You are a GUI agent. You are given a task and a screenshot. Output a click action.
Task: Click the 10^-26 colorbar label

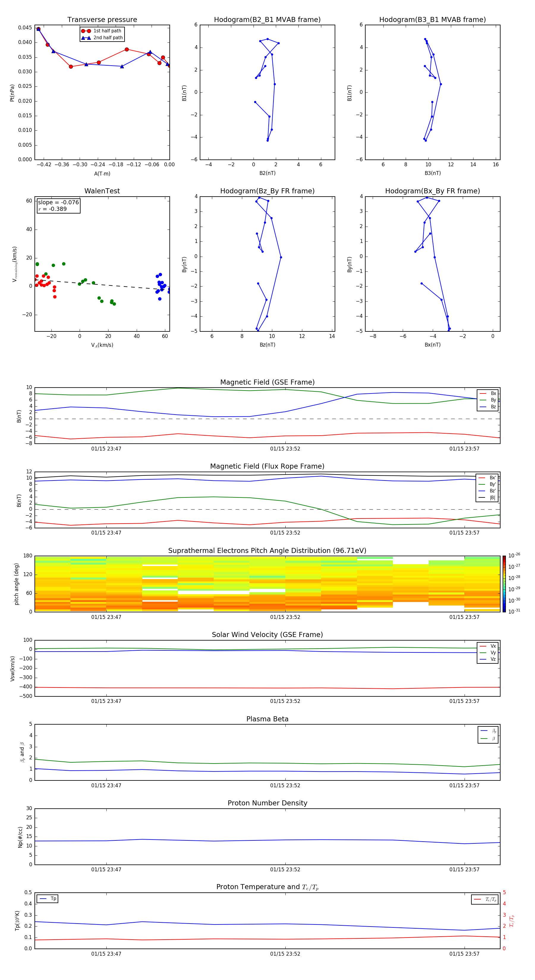click(x=514, y=555)
